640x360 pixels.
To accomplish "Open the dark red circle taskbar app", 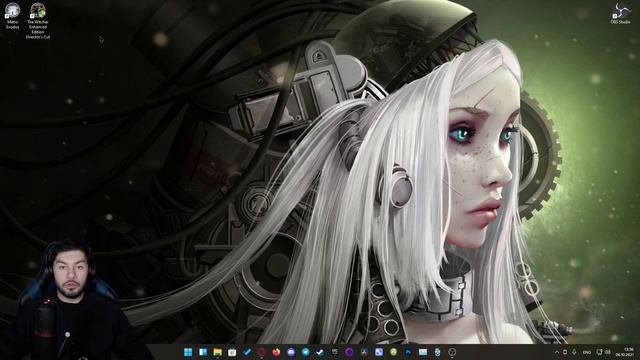I will [x=262, y=352].
